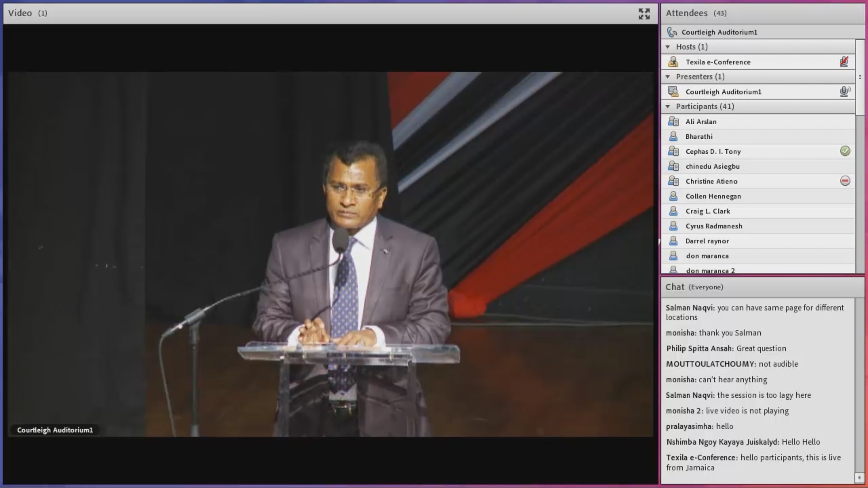Select participant Craig L. Clark

[708, 211]
